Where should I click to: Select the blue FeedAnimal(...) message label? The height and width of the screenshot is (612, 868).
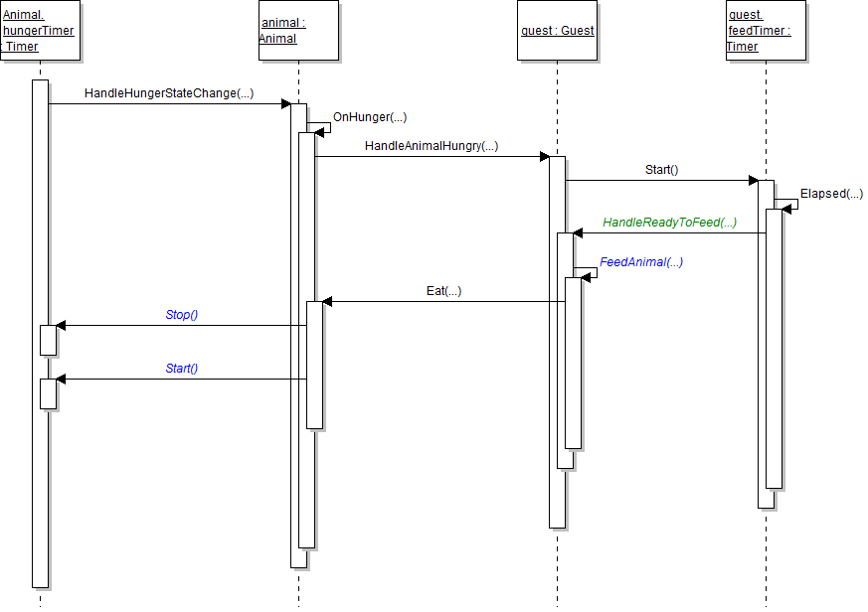[641, 263]
